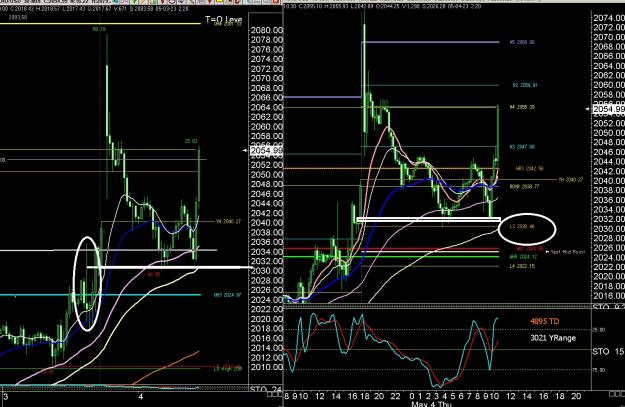The width and height of the screenshot is (625, 407).
Task: Click the L4 2022.15 level label
Action: pyautogui.click(x=522, y=266)
